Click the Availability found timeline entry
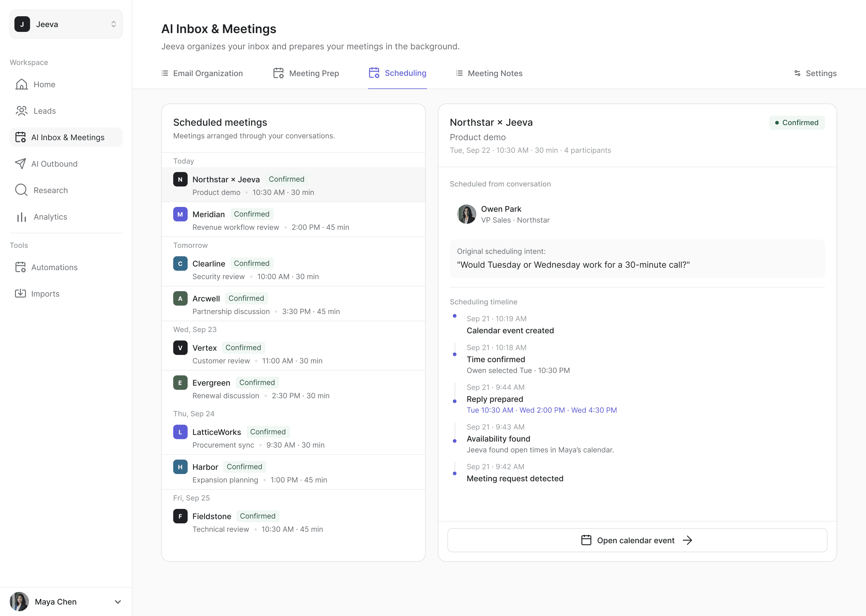This screenshot has width=866, height=616. pyautogui.click(x=540, y=439)
